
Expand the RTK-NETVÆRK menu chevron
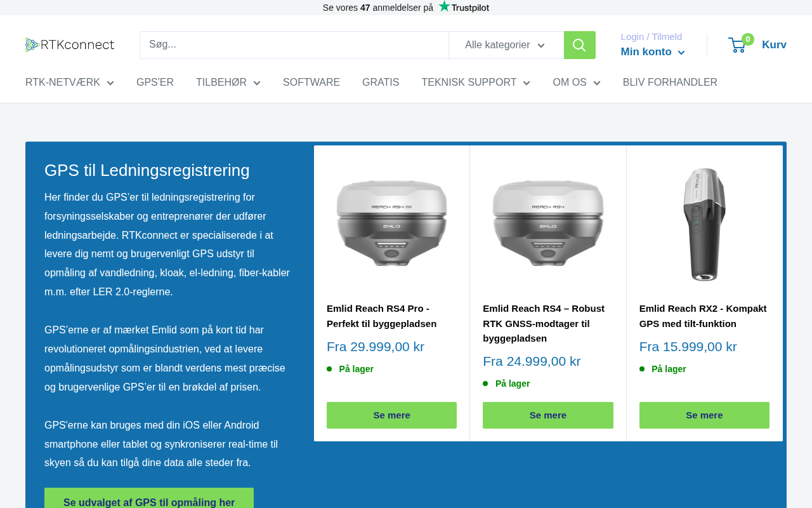tap(110, 83)
